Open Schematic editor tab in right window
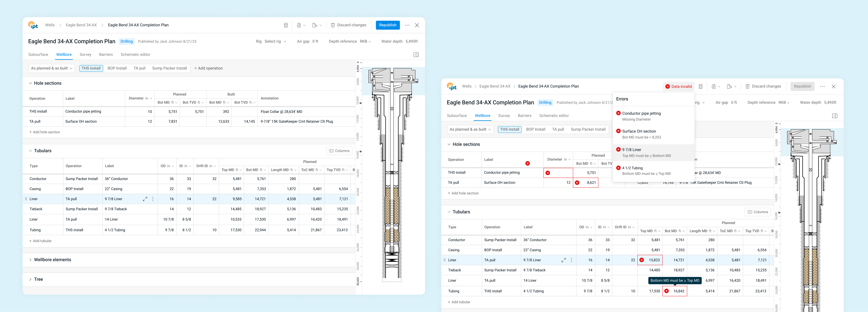 [554, 116]
